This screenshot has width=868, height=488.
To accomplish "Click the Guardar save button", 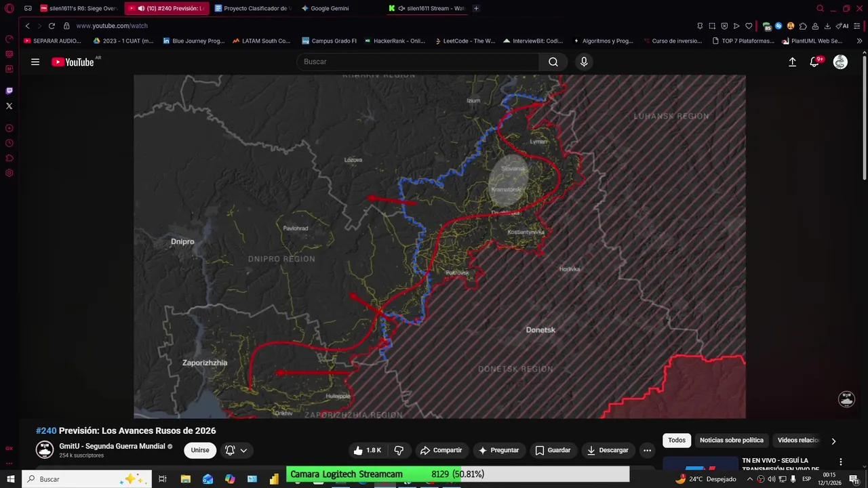I will (x=553, y=450).
